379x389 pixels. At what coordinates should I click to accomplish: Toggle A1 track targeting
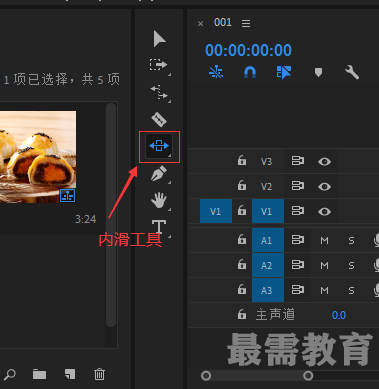[268, 240]
